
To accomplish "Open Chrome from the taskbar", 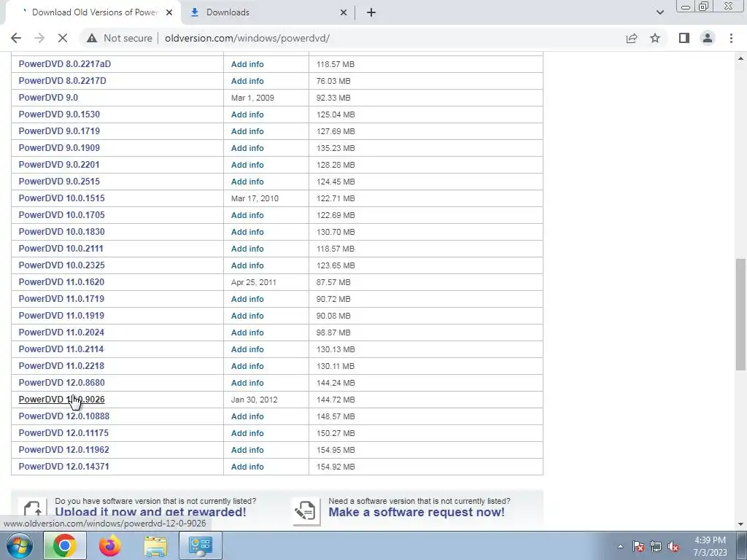I will (x=65, y=545).
